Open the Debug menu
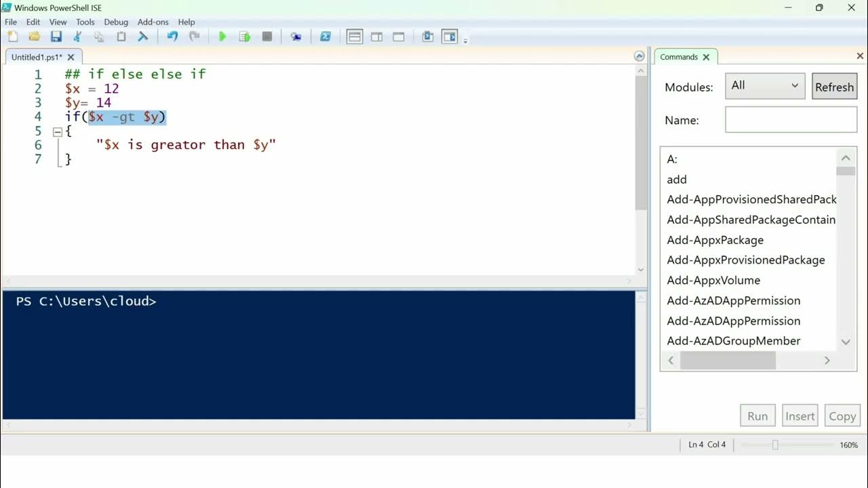Viewport: 868px width, 488px height. click(116, 22)
